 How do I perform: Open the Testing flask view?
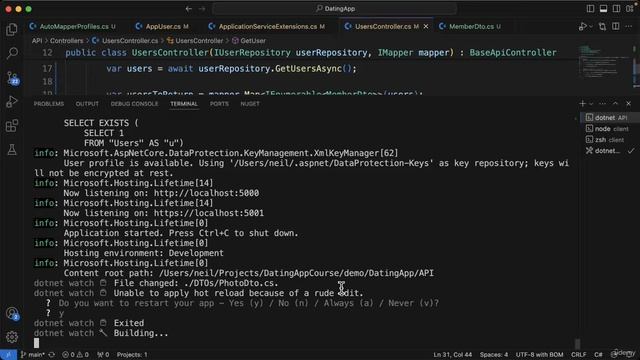tap(12, 149)
